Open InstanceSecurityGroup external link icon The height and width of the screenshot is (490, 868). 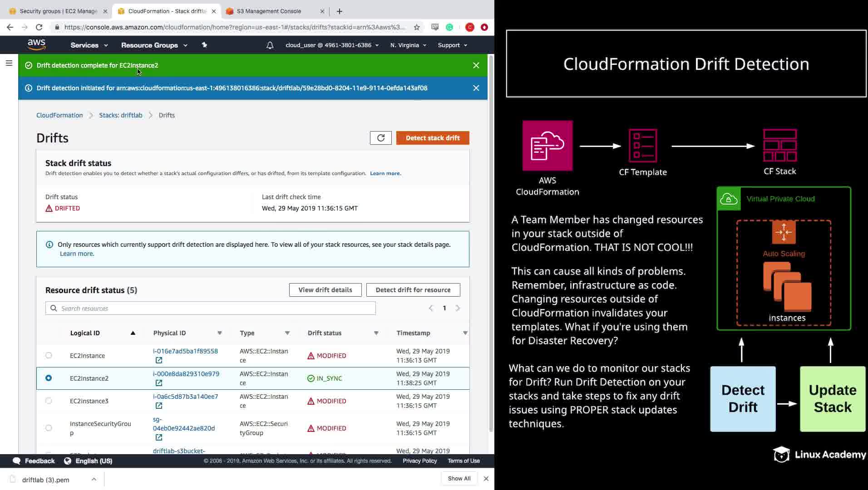pyautogui.click(x=159, y=437)
